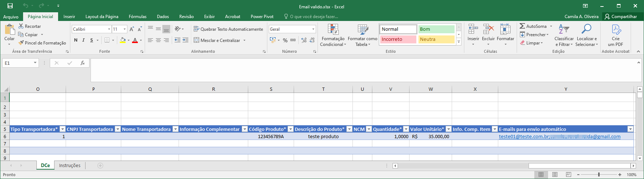
Task: Open filter dropdown for E-mails para envio automático
Action: (630, 129)
